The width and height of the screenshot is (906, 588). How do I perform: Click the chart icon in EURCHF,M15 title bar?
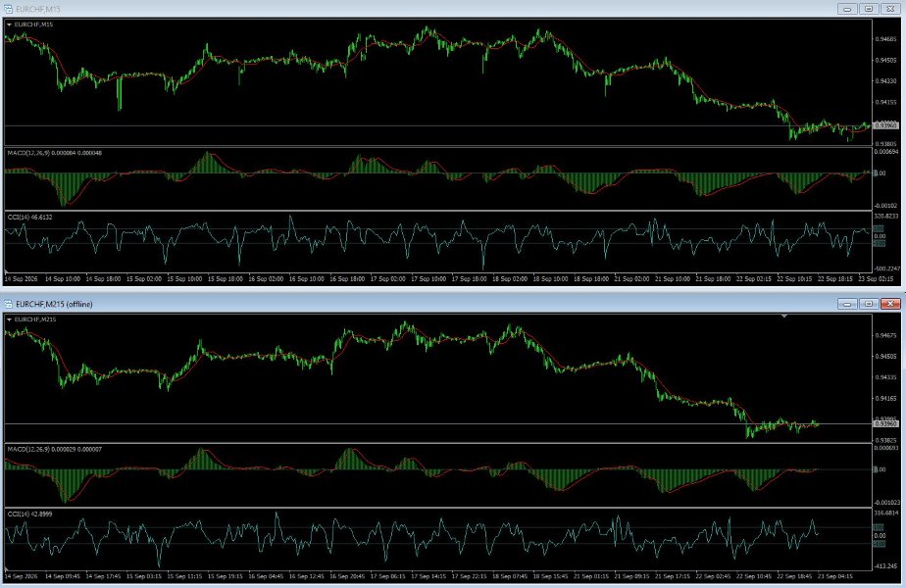point(8,9)
